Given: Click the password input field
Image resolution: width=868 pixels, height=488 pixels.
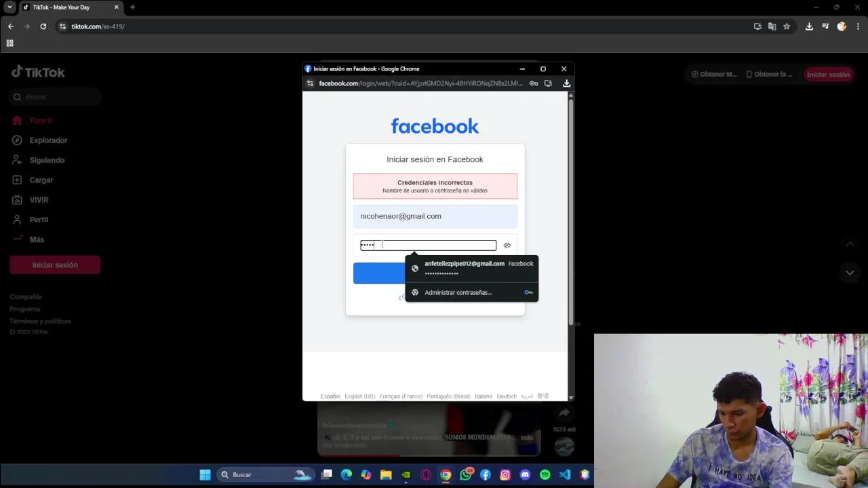Looking at the screenshot, I should [x=428, y=245].
